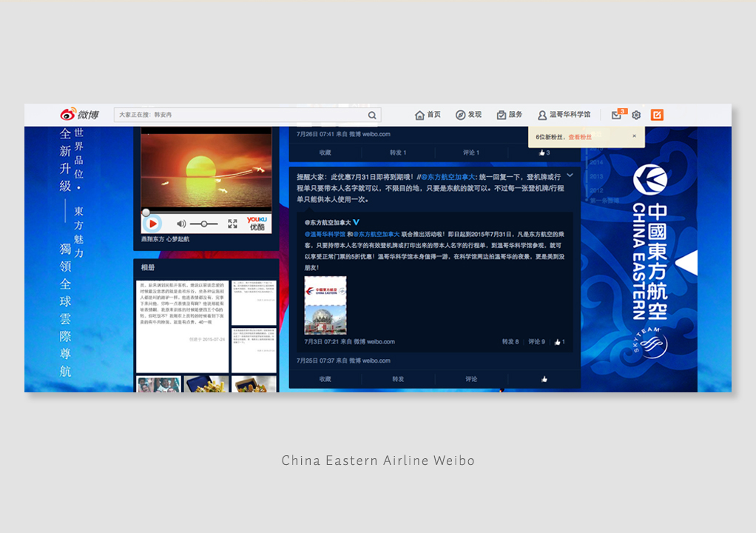Select 2014 in the timeline
756x533 pixels.
coord(596,162)
